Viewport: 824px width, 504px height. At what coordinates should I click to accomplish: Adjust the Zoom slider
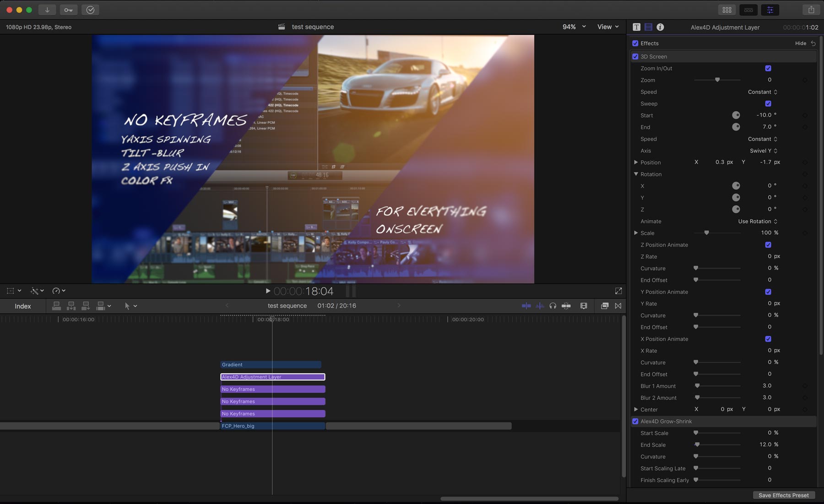717,80
